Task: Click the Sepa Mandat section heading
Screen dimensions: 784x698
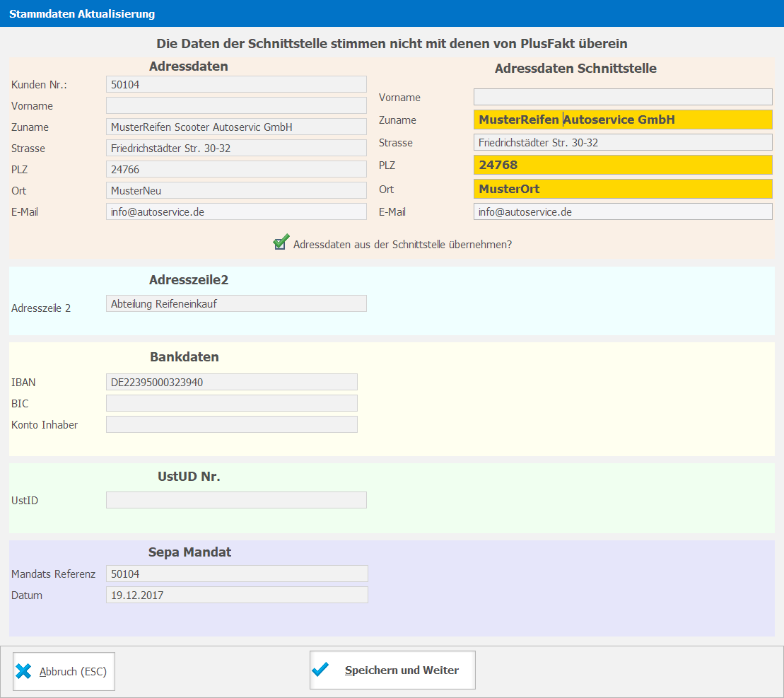Action: 189,552
